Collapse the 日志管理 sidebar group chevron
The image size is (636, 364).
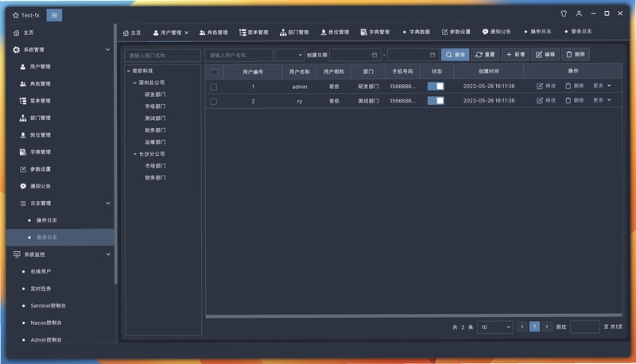(108, 203)
